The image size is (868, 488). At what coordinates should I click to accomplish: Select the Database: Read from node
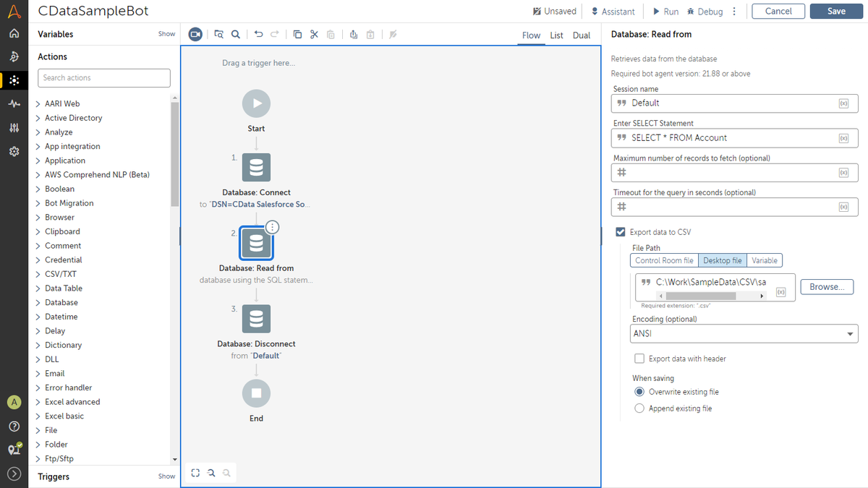[x=256, y=244]
